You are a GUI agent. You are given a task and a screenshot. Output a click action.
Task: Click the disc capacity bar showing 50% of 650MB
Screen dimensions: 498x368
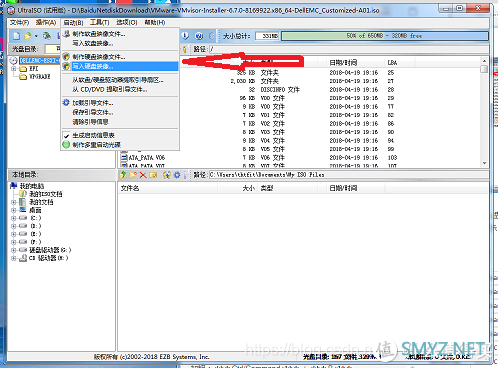point(384,36)
